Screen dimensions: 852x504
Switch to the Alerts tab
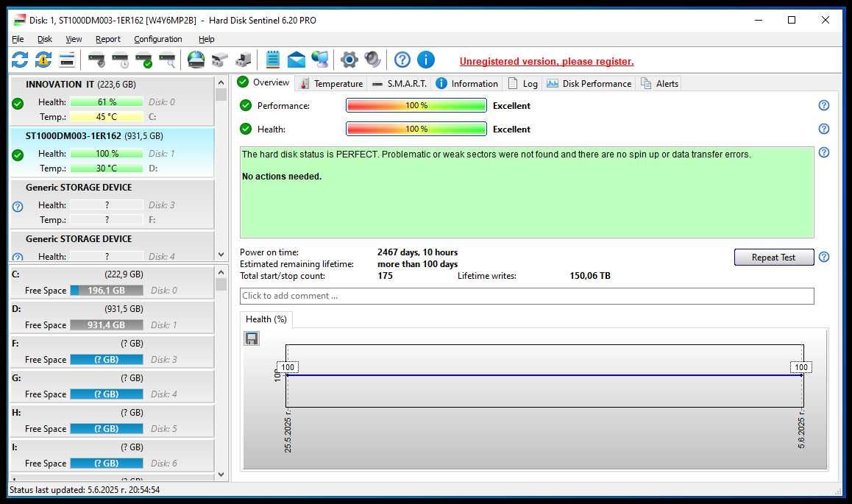pos(659,84)
